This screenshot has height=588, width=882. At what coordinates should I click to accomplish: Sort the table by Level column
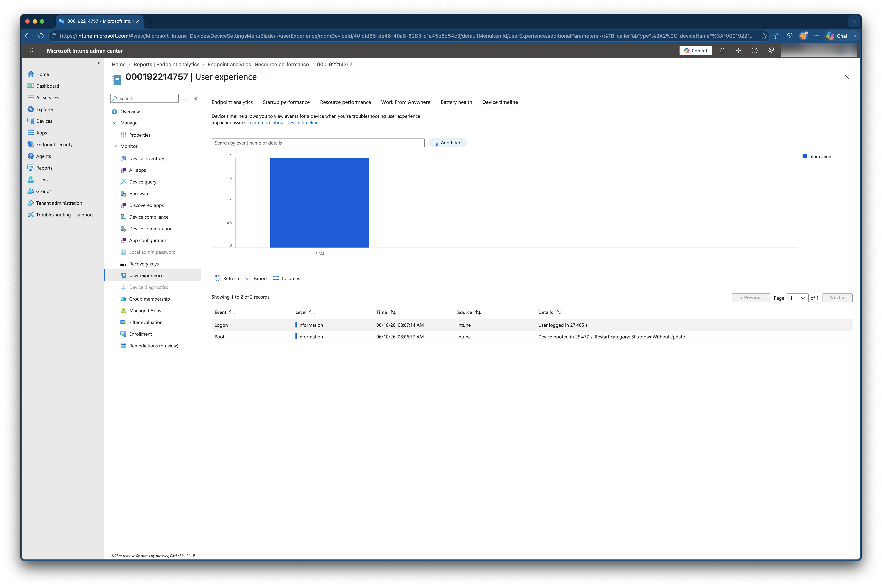(305, 312)
